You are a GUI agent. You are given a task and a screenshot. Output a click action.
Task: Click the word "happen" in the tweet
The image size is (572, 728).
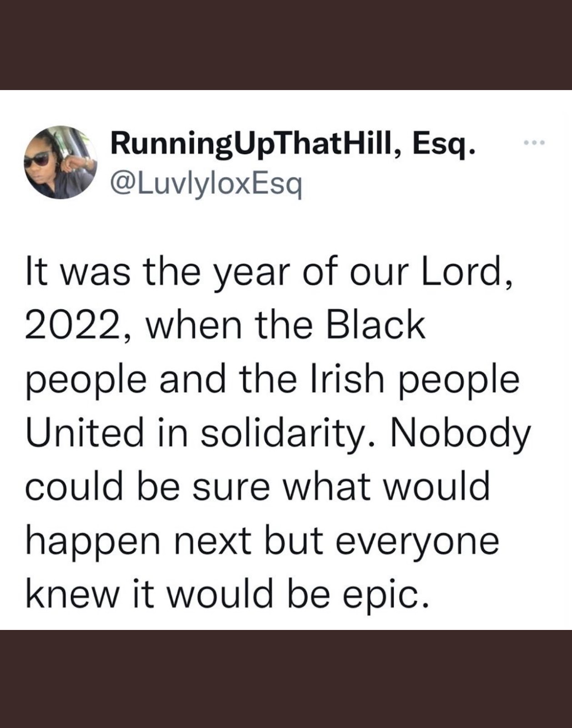click(93, 542)
